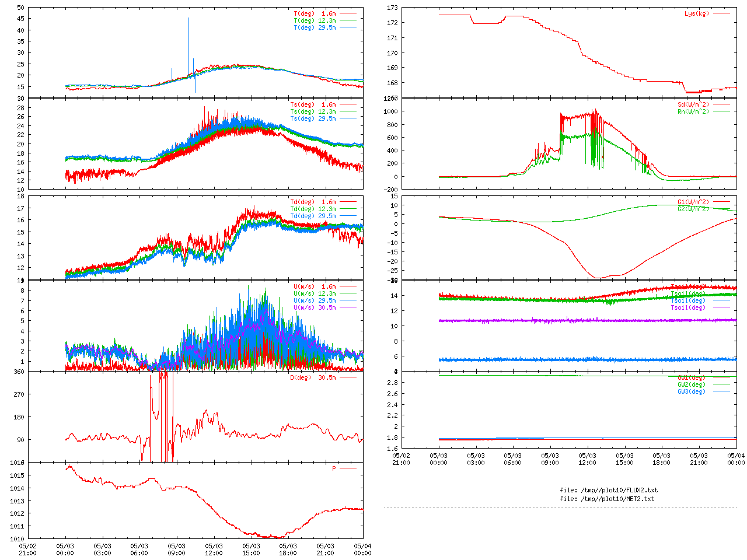Screen dimensions: 747x560
Task: Click the magenta Tsoil(deg) legend line sample
Action: tap(721, 307)
